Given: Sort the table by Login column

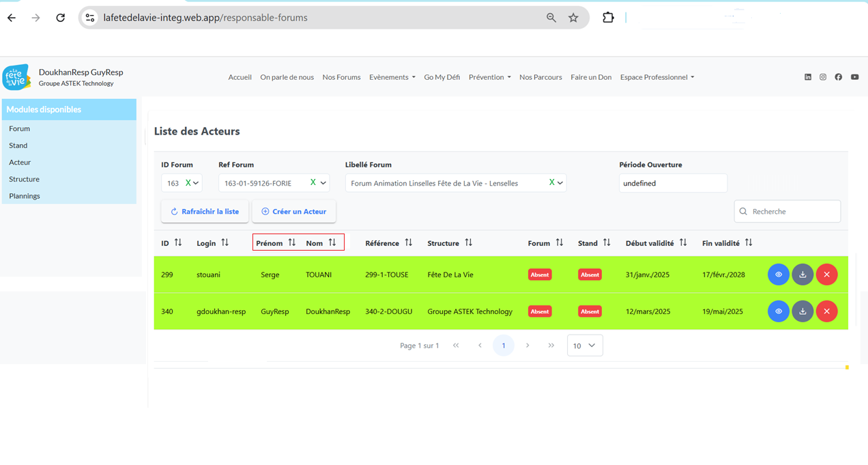Looking at the screenshot, I should 225,243.
